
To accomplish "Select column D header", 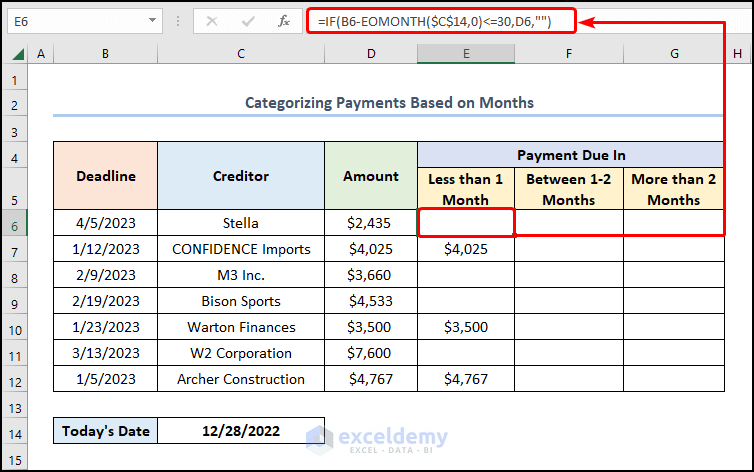I will click(371, 54).
